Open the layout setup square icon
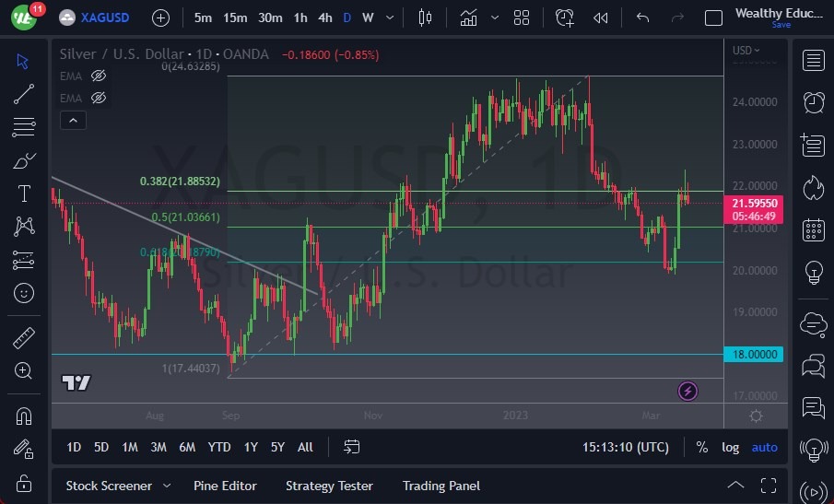This screenshot has height=504, width=834. (x=713, y=18)
